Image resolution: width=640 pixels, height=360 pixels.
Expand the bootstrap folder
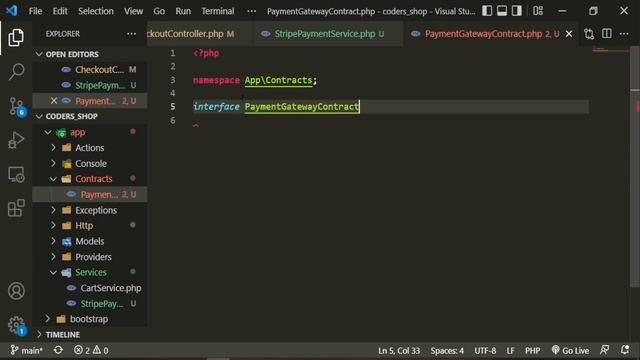(x=48, y=319)
